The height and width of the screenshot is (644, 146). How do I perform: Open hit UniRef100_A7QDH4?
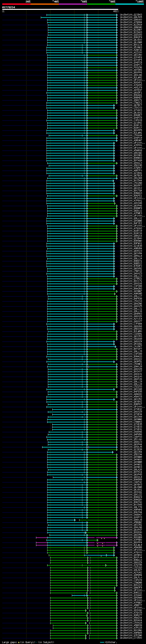point(131,22)
